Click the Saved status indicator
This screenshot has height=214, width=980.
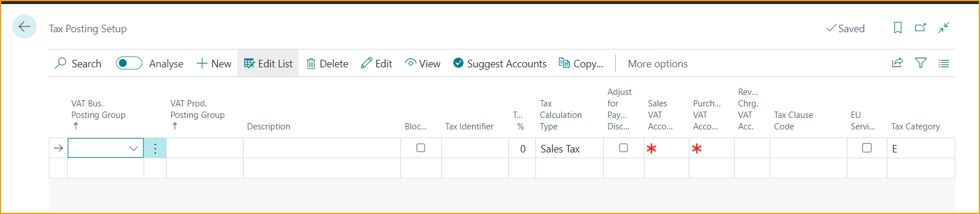845,28
